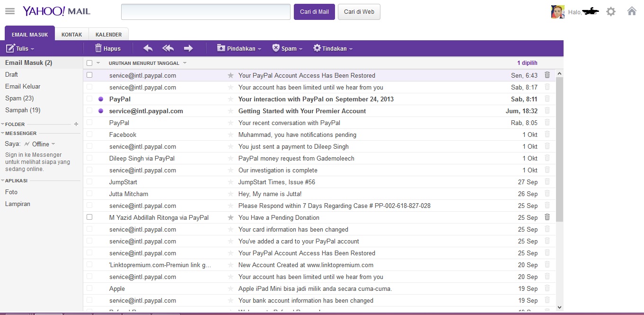This screenshot has width=644, height=315.
Task: Open the Spam dropdown in toolbar
Action: click(287, 48)
